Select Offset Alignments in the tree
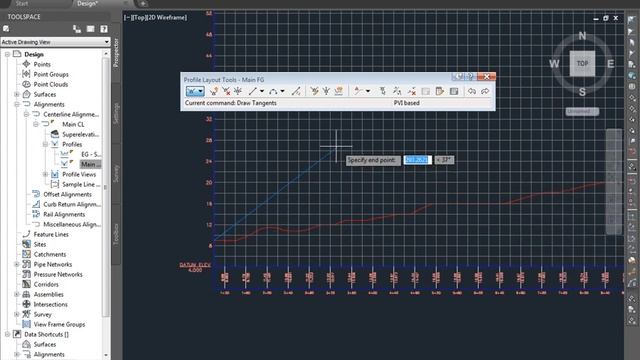This screenshot has width=640, height=360. click(67, 194)
